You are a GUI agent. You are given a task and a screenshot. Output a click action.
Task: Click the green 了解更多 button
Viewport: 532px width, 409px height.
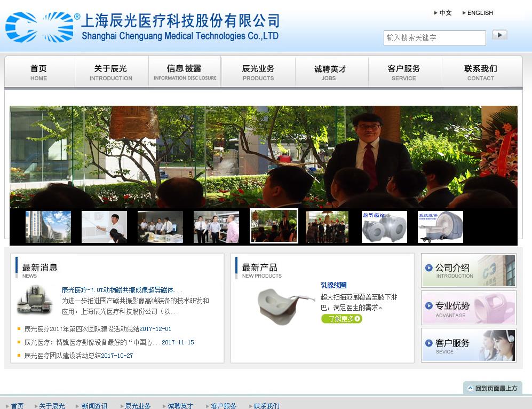click(342, 319)
